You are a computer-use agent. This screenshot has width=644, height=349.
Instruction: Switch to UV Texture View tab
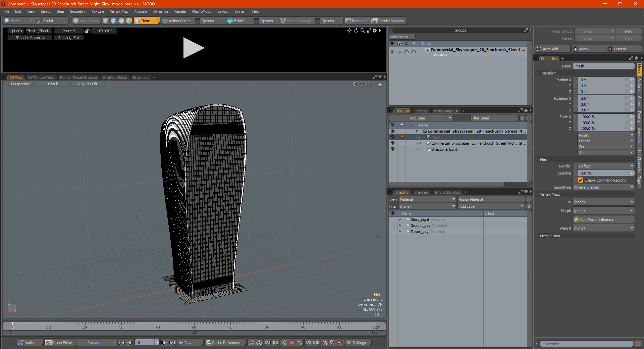[x=41, y=78]
